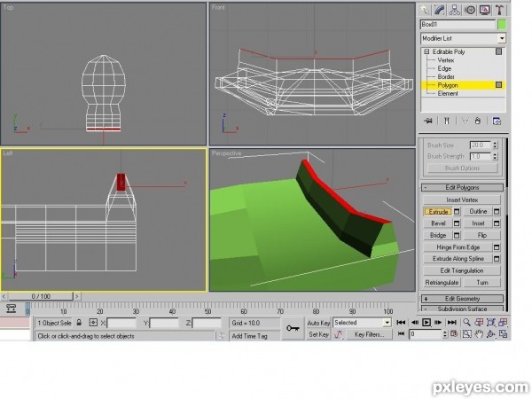Viewport: 532px width, 399px height.
Task: Open the mini track bar toggle icon
Action: (12, 309)
